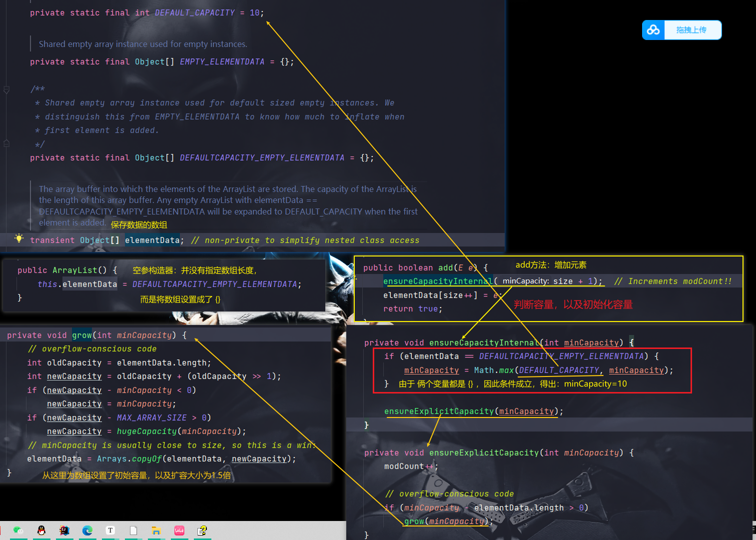Click the Arrays.copyOf call
The image size is (756, 540).
129,459
